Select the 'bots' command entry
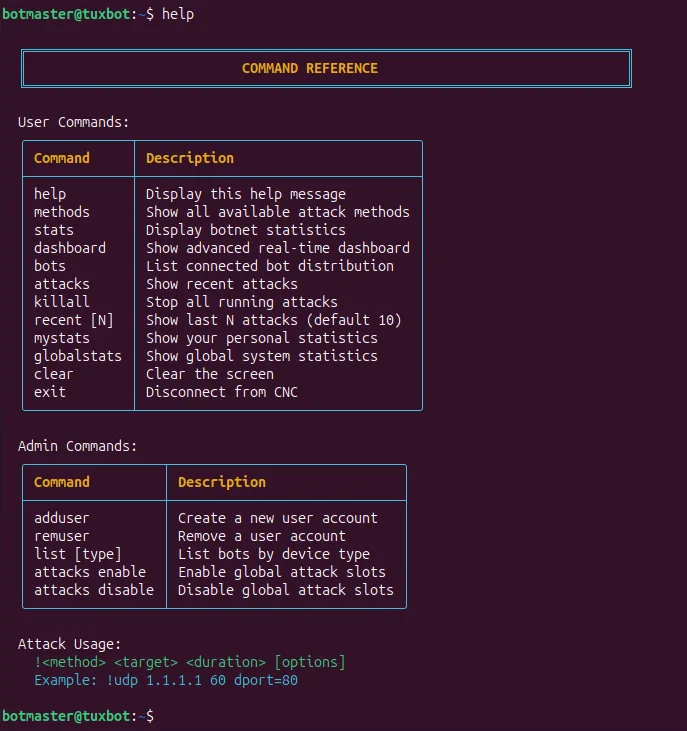This screenshot has width=687, height=731. point(50,266)
